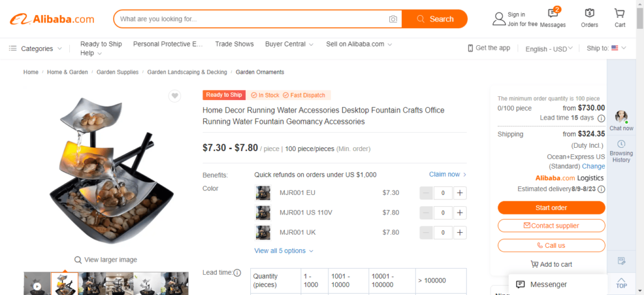644x295 pixels.
Task: Select MJR001 EU color thumbnail
Action: [x=263, y=192]
